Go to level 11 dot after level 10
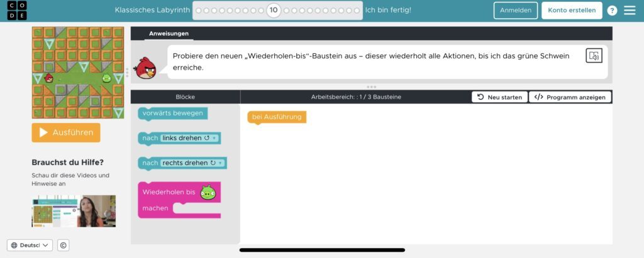The height and width of the screenshot is (258, 644). tap(286, 11)
